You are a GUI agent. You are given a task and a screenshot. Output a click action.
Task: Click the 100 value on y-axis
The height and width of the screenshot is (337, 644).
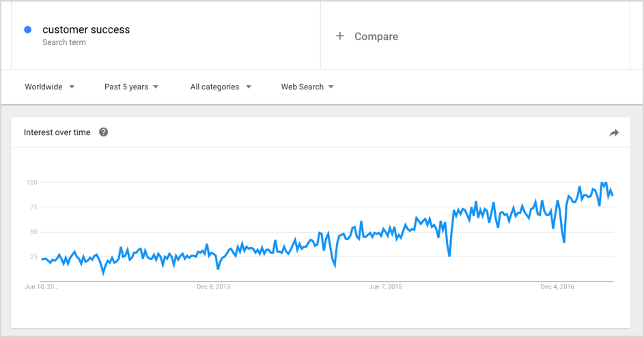point(32,182)
